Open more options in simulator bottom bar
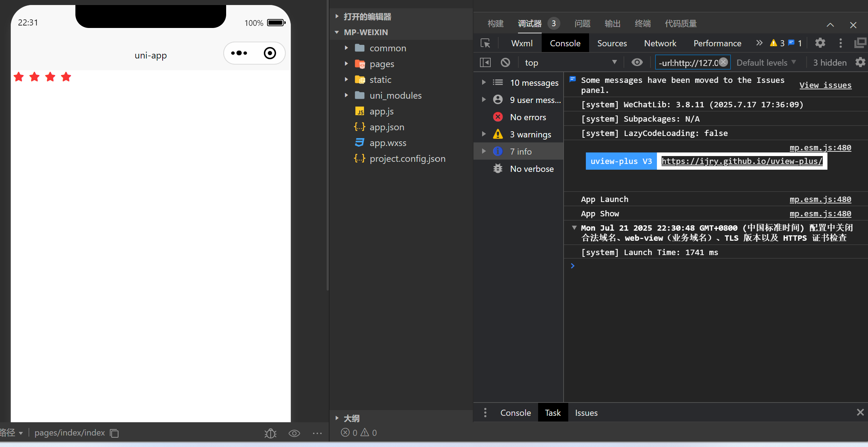This screenshot has height=447, width=868. click(317, 433)
